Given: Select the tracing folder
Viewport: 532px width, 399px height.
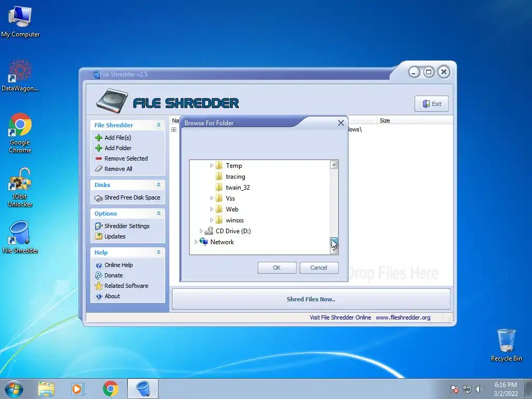Looking at the screenshot, I should (235, 177).
